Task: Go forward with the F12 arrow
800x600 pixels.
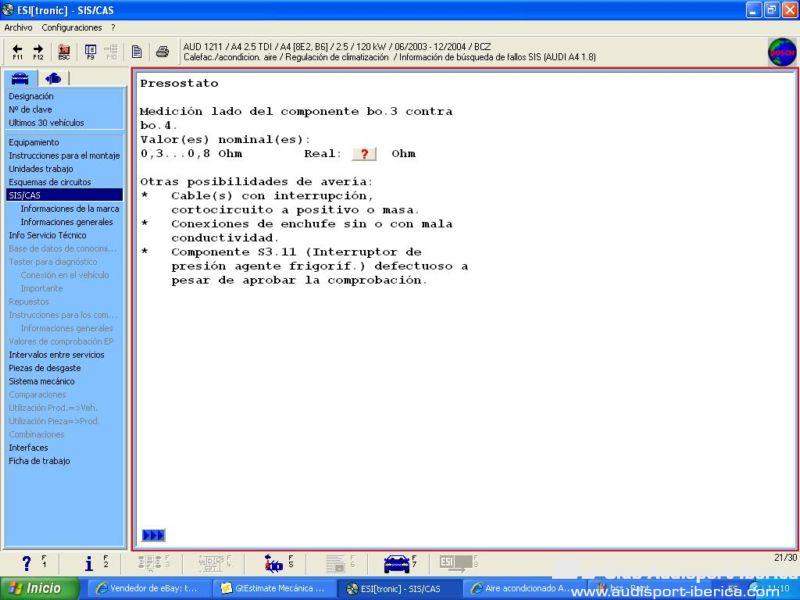Action: point(38,52)
